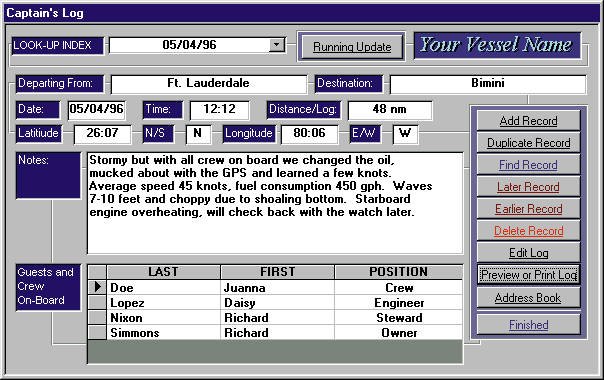Open the Look-Up Index date dropdown arrow
The image size is (604, 380).
tap(276, 45)
